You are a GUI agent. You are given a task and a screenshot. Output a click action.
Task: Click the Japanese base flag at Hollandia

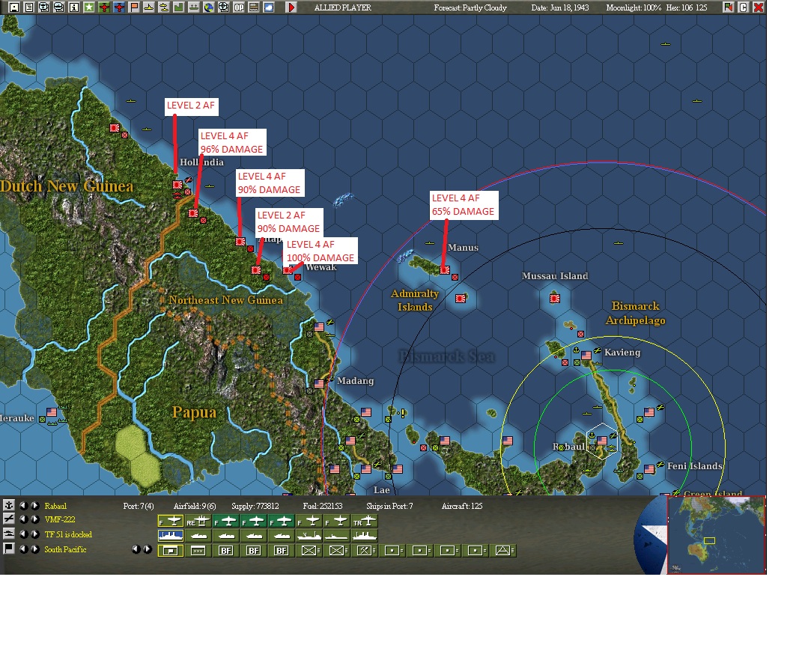click(177, 185)
